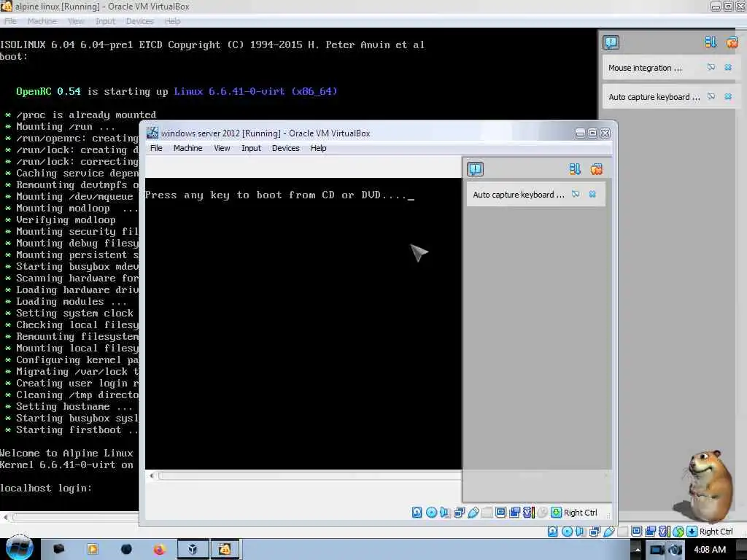
Task: Maximize the windows server 2012 window
Action: point(592,133)
